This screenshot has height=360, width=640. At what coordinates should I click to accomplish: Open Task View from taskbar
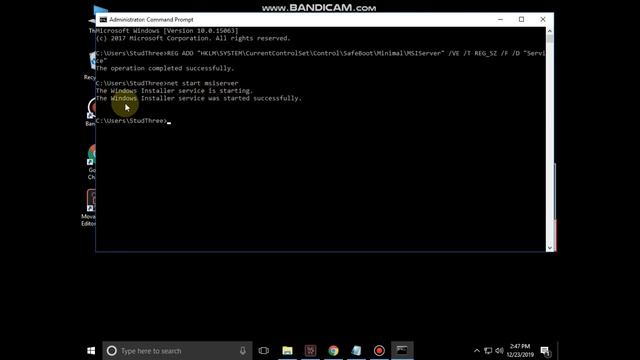coord(264,351)
